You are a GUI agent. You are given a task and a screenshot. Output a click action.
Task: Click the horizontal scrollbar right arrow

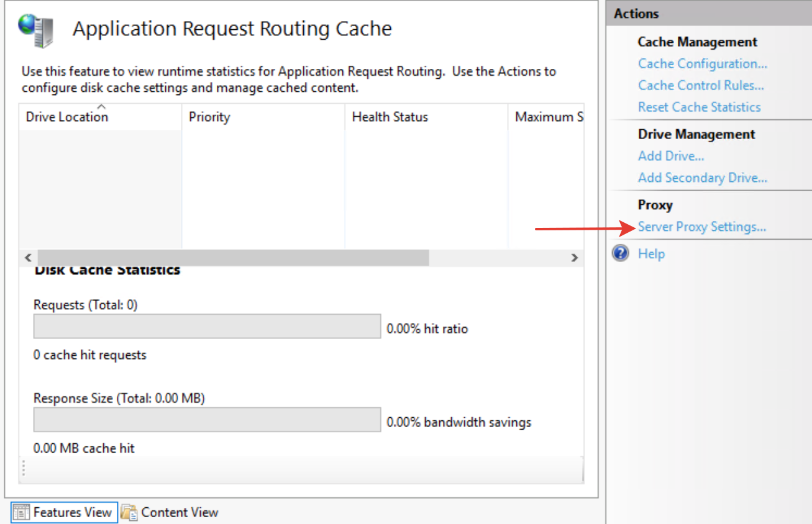click(575, 258)
